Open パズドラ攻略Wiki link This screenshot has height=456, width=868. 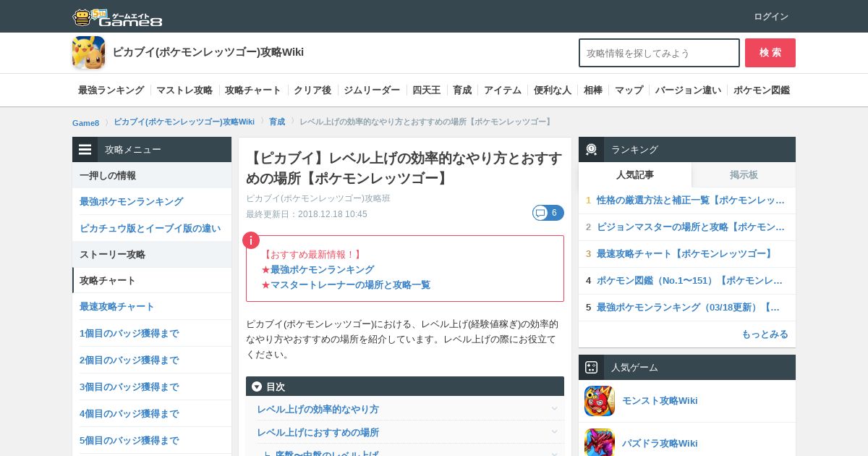coord(660,443)
